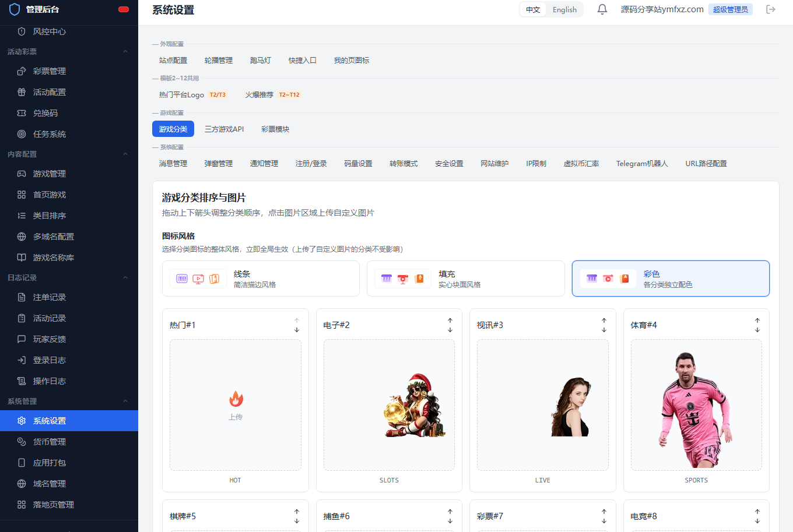Open 登录日志 in the sidebar

(69, 360)
